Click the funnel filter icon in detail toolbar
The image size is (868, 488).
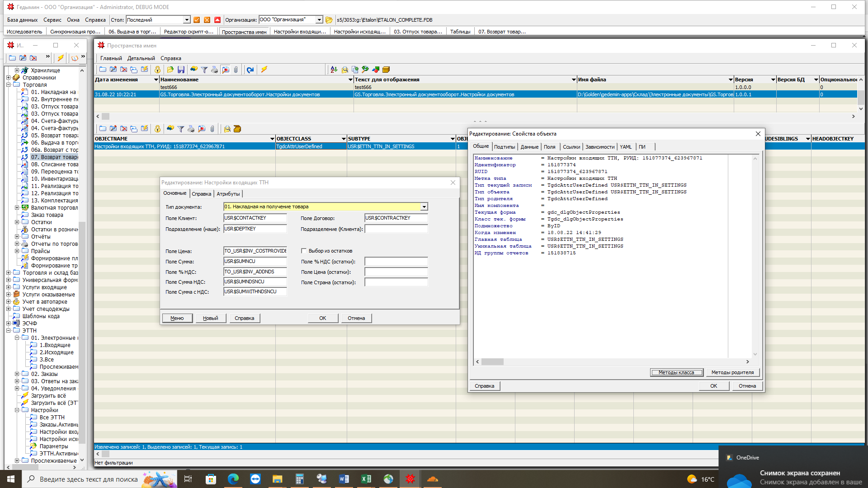coord(180,129)
